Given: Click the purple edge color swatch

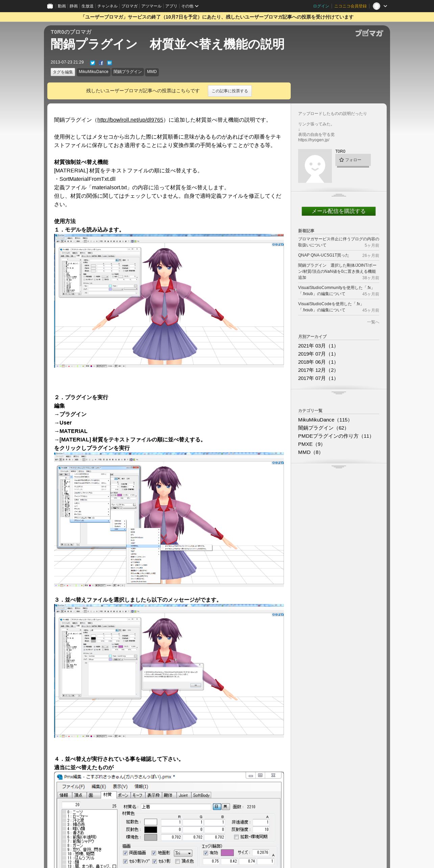Looking at the screenshot, I should click(x=227, y=853).
